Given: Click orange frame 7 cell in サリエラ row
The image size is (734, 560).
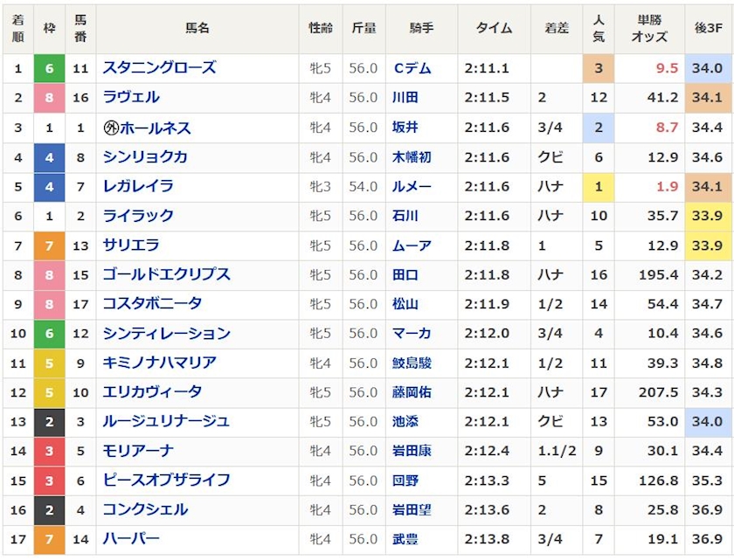Looking at the screenshot, I should [49, 245].
